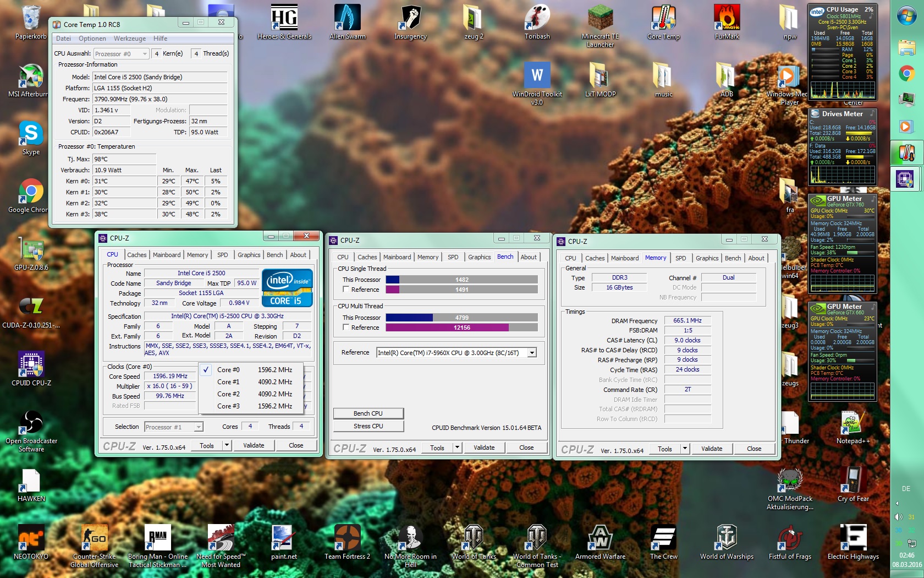Open Notepad++ desktop shortcut

[x=853, y=428]
